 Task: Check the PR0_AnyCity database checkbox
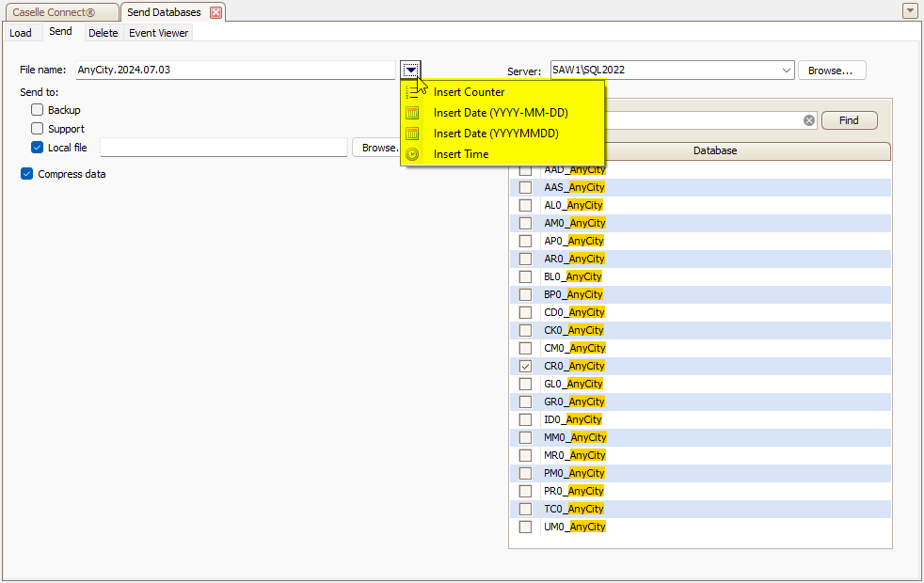[525, 491]
